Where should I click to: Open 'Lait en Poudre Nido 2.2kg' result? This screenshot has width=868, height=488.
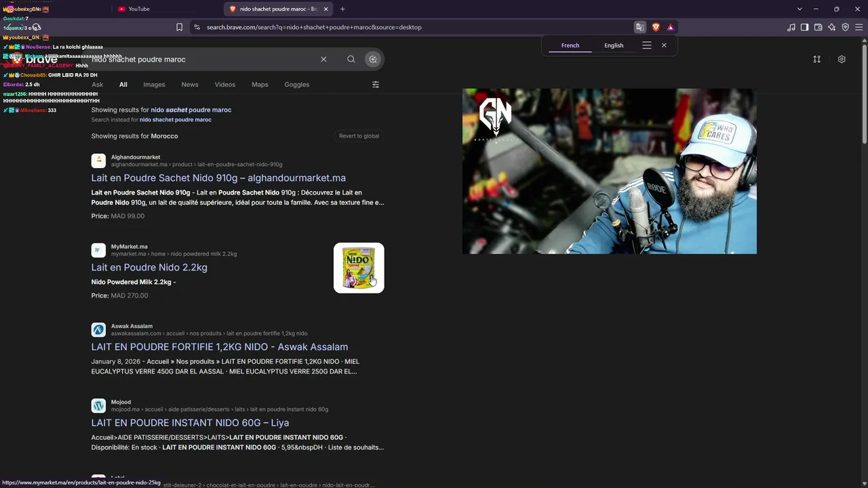coord(149,268)
